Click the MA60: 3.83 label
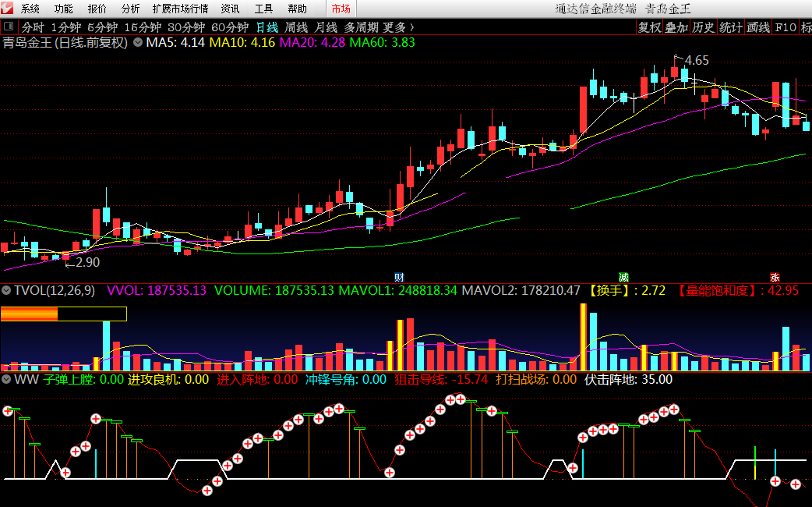This screenshot has height=507, width=812. coord(382,42)
